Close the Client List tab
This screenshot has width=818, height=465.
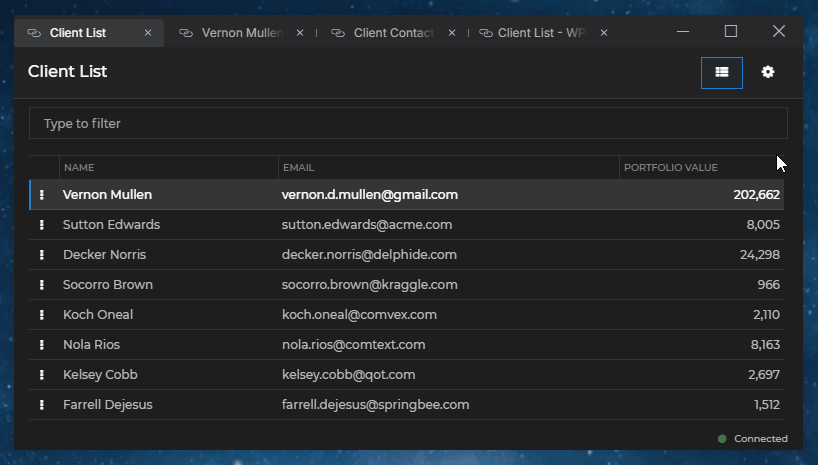148,33
